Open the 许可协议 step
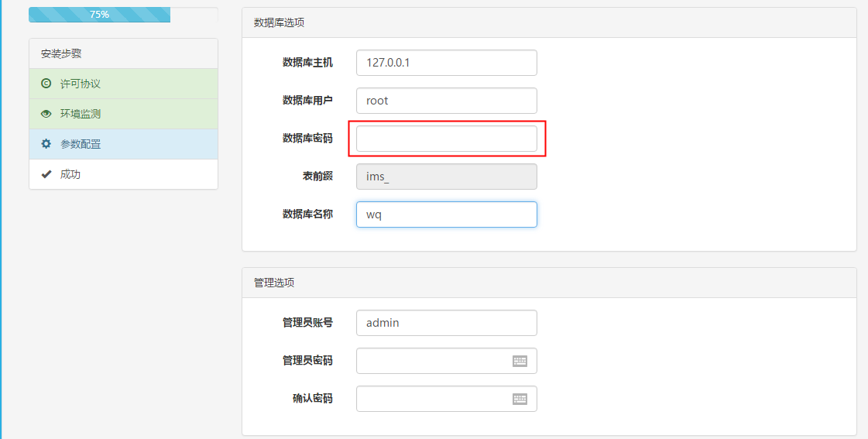The image size is (868, 439). [81, 84]
